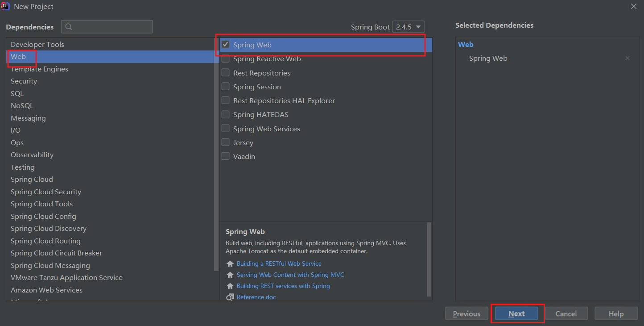Select the Security category
This screenshot has height=326, width=644.
(x=24, y=81)
